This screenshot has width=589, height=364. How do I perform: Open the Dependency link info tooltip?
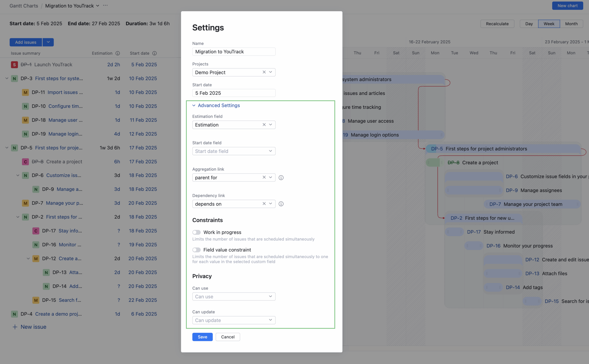281,204
